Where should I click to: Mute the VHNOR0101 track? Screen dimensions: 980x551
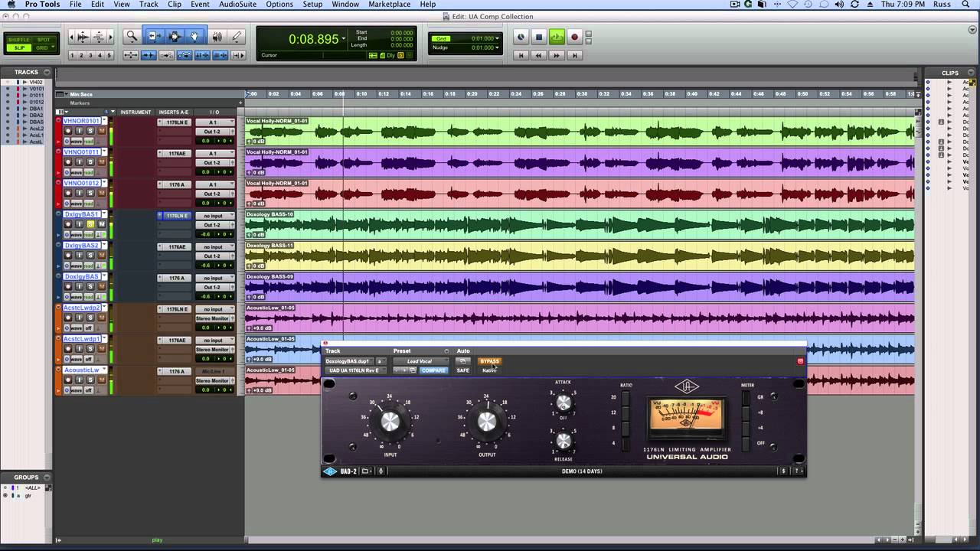pos(102,131)
